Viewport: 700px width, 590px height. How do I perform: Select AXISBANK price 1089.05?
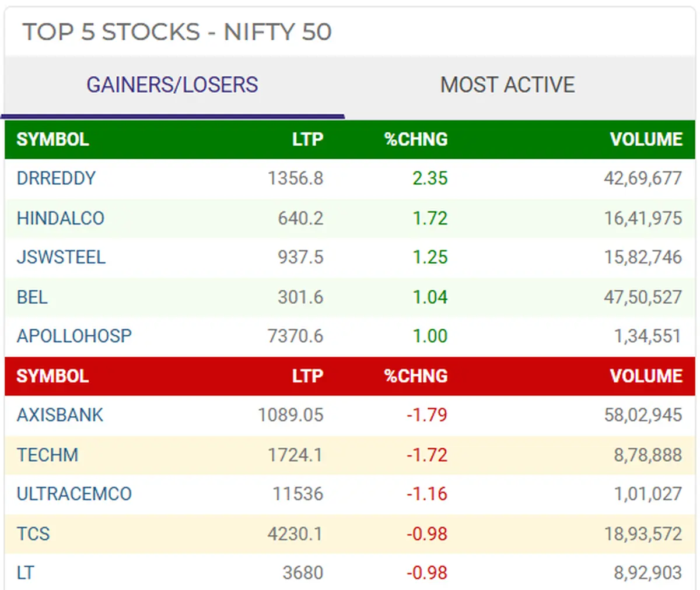(x=290, y=415)
